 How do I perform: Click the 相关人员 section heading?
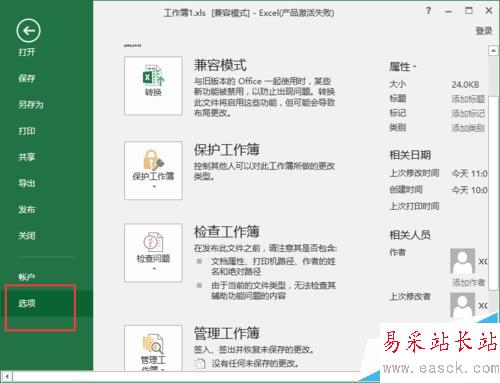point(410,235)
